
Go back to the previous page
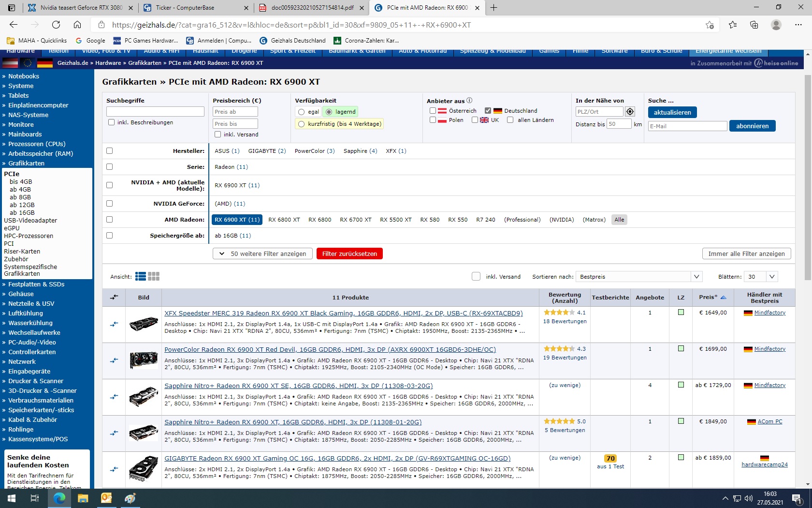(x=14, y=25)
